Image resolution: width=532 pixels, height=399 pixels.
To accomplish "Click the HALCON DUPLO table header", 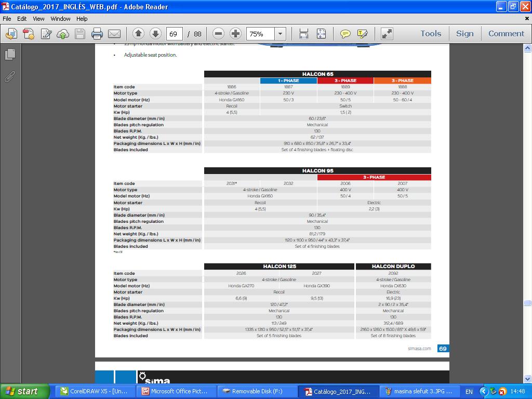I will [x=393, y=267].
